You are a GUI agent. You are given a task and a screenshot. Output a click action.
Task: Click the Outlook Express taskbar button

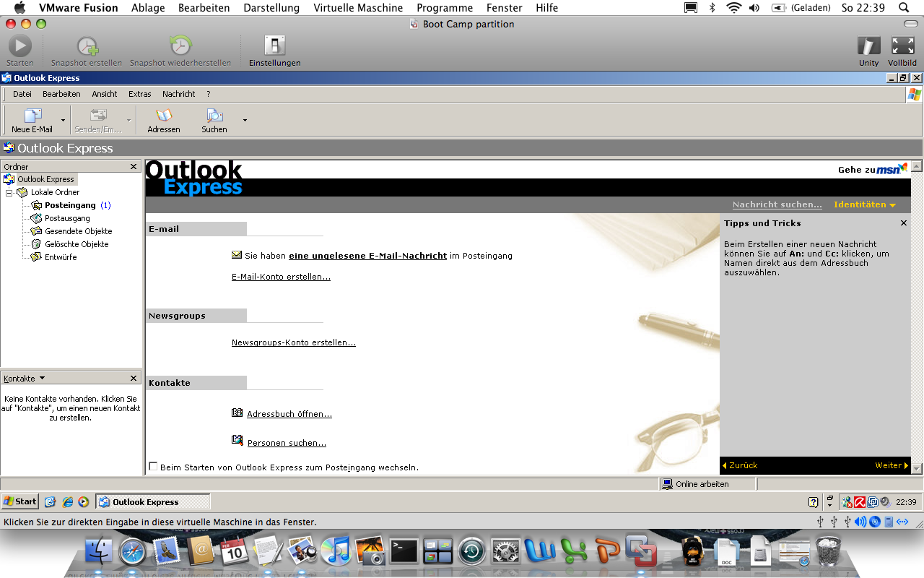153,501
